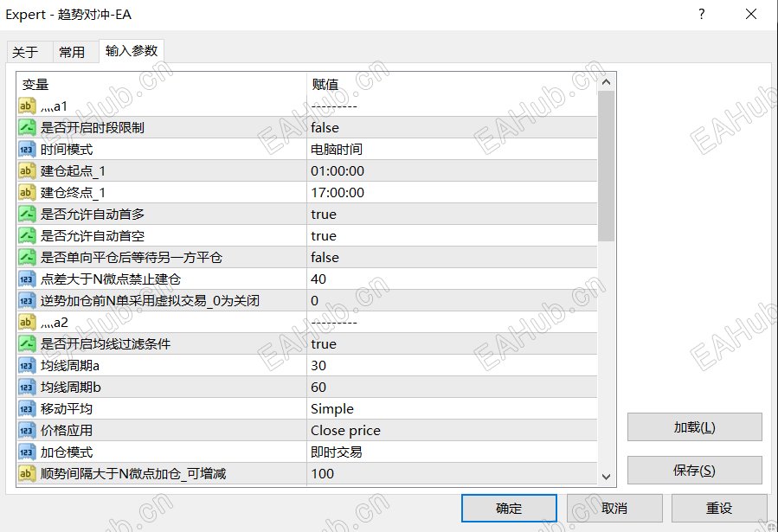778x532 pixels.
Task: Click the string icon beside 建仓终点_1
Action: tap(27, 192)
